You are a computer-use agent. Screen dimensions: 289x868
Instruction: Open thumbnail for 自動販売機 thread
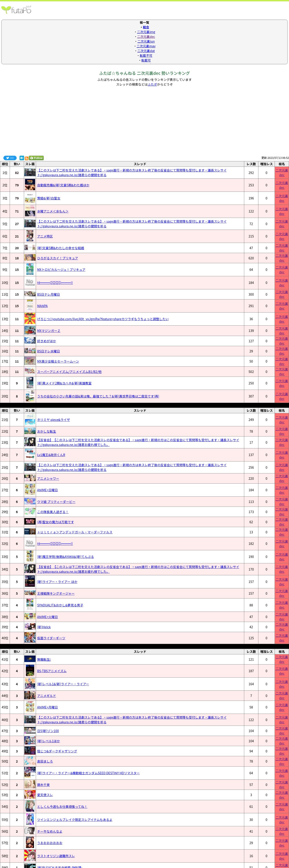30,185
